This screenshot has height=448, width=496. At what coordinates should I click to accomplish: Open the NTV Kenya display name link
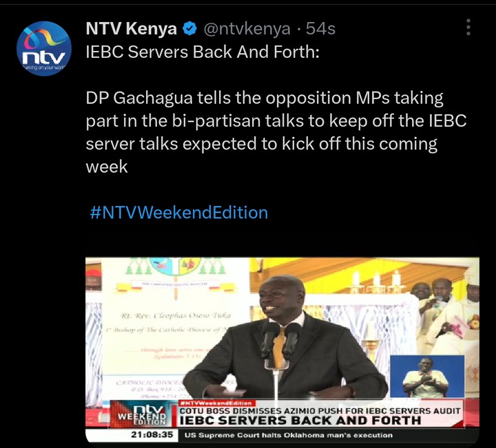(132, 29)
